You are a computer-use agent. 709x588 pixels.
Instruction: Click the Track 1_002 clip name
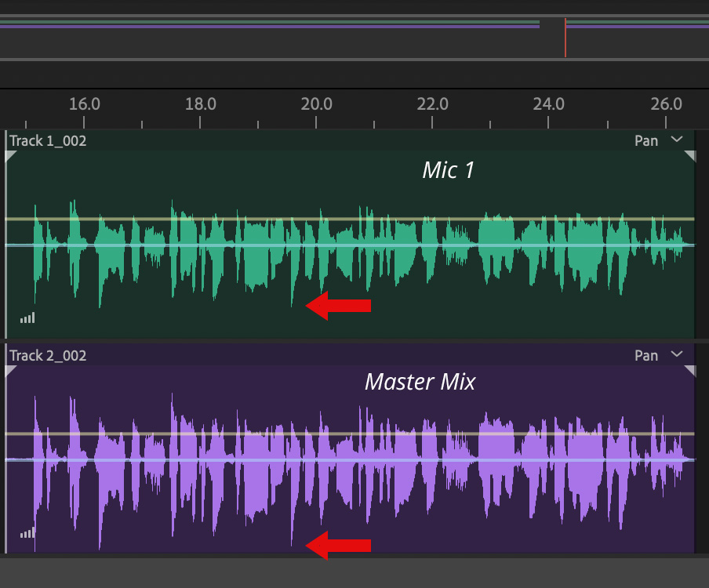point(48,140)
